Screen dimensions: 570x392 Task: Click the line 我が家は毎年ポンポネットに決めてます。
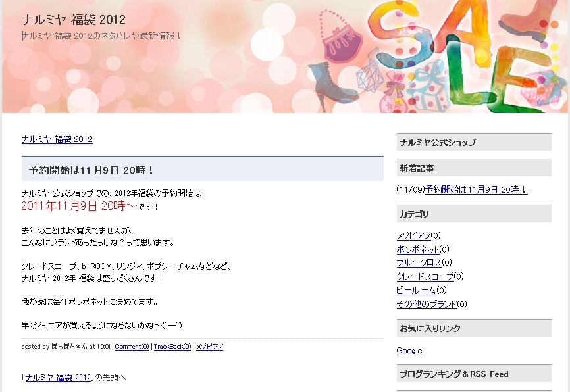[x=90, y=301]
